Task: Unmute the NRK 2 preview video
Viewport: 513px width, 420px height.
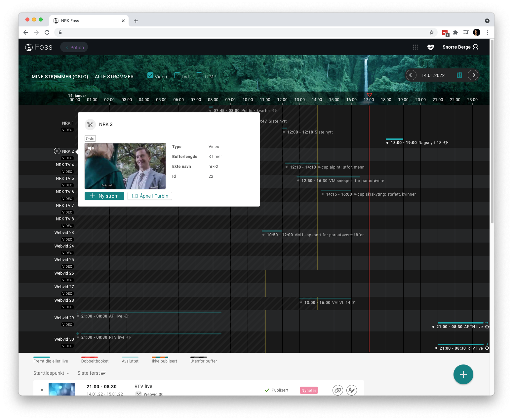Action: click(x=91, y=148)
